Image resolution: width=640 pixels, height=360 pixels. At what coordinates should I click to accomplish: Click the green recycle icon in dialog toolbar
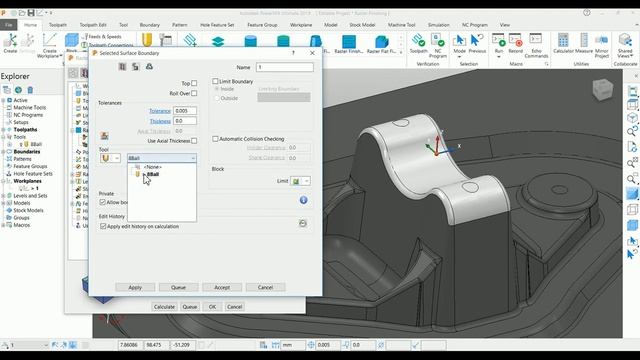(x=149, y=67)
